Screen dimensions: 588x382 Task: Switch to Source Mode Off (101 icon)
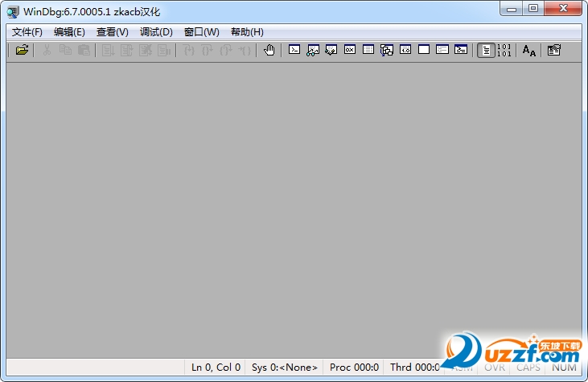[504, 50]
